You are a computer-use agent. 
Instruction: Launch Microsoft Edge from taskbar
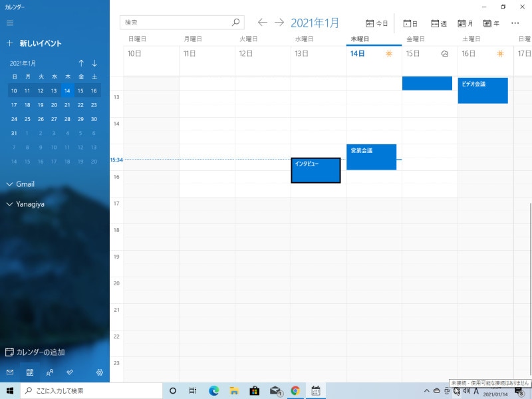pos(213,391)
